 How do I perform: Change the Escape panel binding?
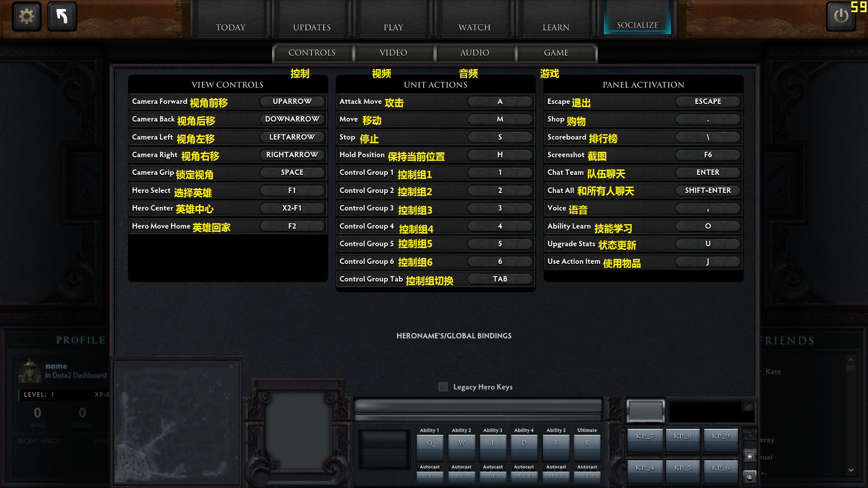708,102
